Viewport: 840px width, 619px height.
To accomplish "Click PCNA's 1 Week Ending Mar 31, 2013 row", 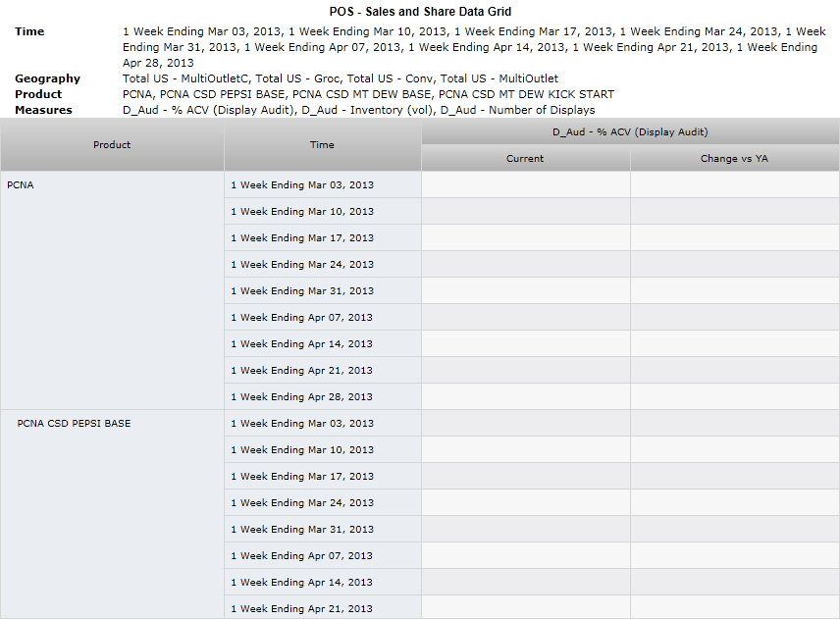I will tap(323, 290).
